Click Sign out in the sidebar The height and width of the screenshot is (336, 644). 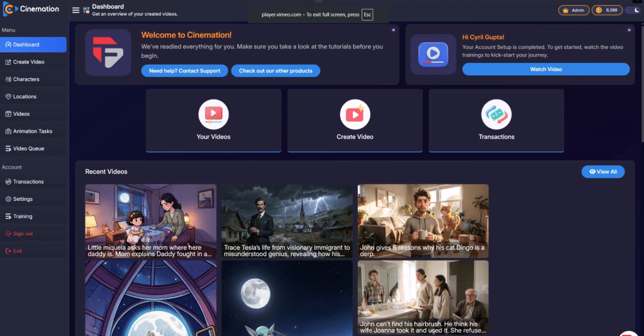23,233
